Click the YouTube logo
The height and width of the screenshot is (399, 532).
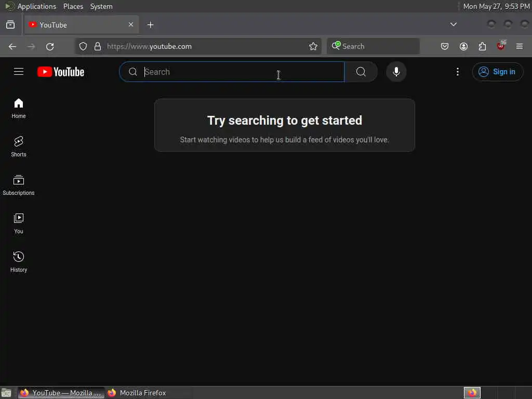61,72
